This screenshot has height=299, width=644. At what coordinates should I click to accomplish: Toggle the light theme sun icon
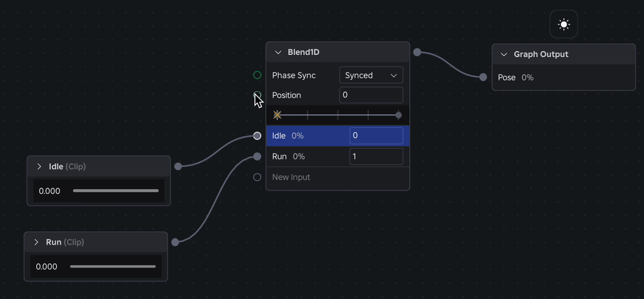pos(564,24)
